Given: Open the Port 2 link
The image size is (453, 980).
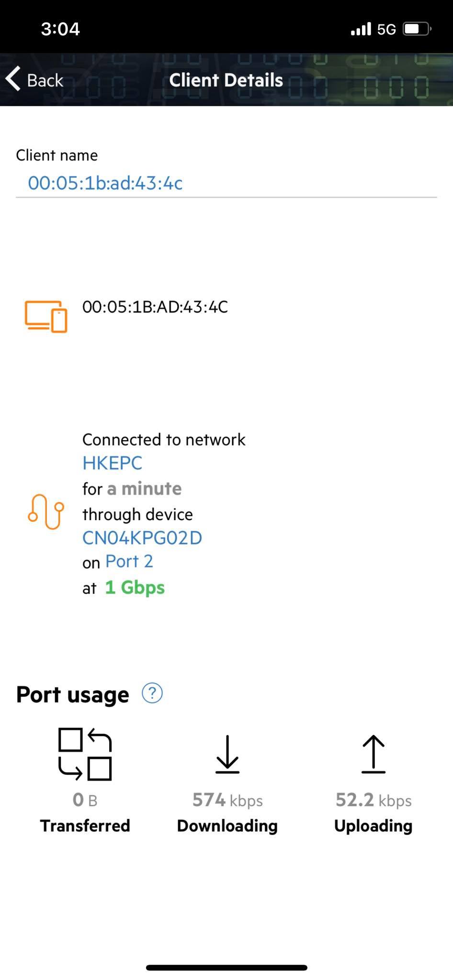Looking at the screenshot, I should (129, 561).
